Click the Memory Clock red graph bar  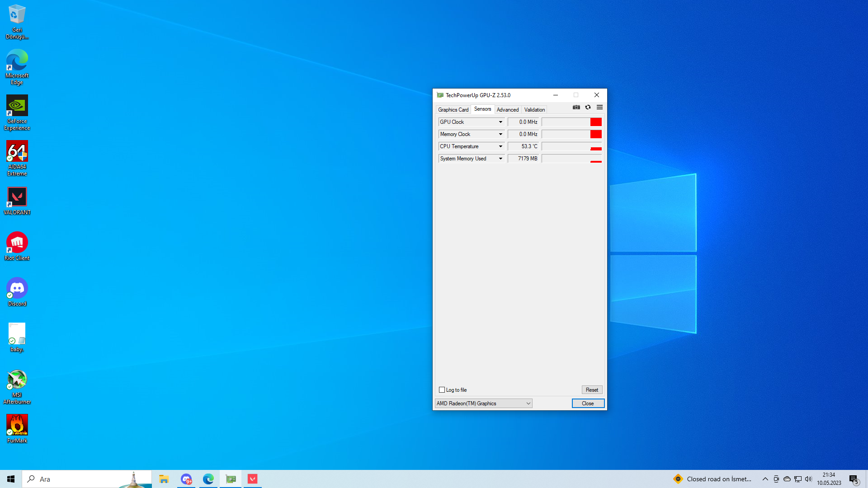point(595,134)
